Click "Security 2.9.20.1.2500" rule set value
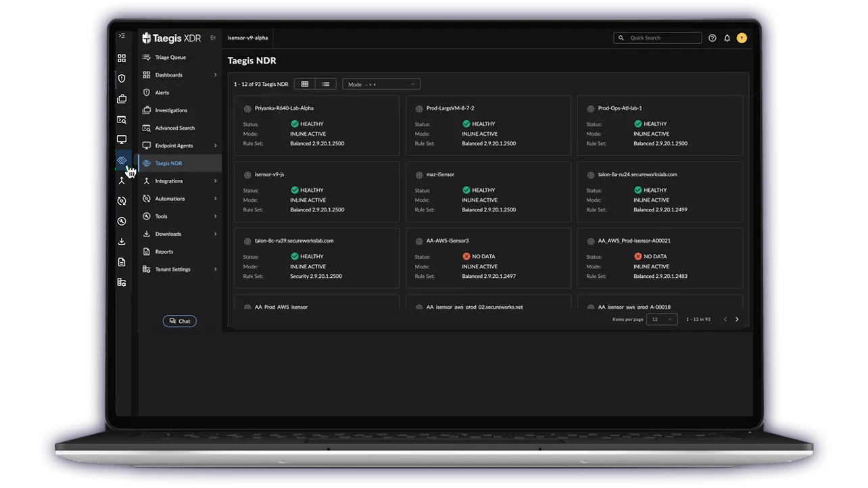 click(x=316, y=276)
